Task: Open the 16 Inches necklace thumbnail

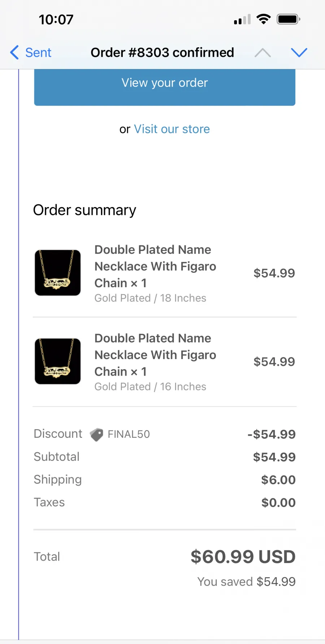Action: pyautogui.click(x=58, y=362)
